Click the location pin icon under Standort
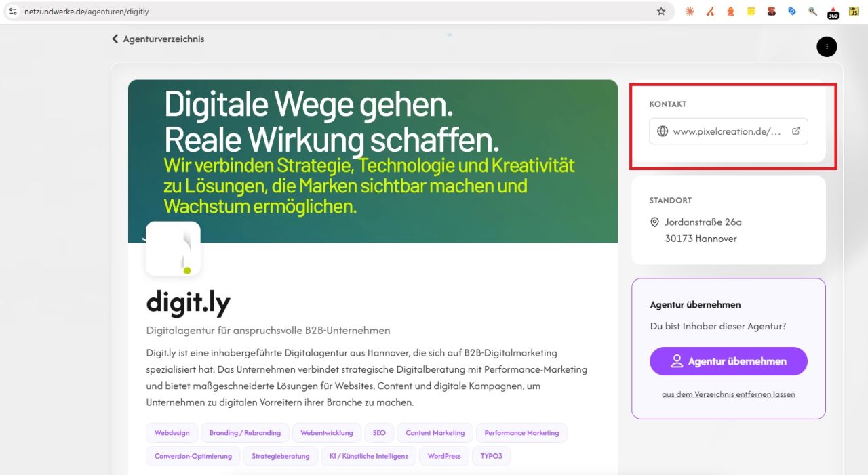Viewport: 868px width, 475px height. pos(654,222)
